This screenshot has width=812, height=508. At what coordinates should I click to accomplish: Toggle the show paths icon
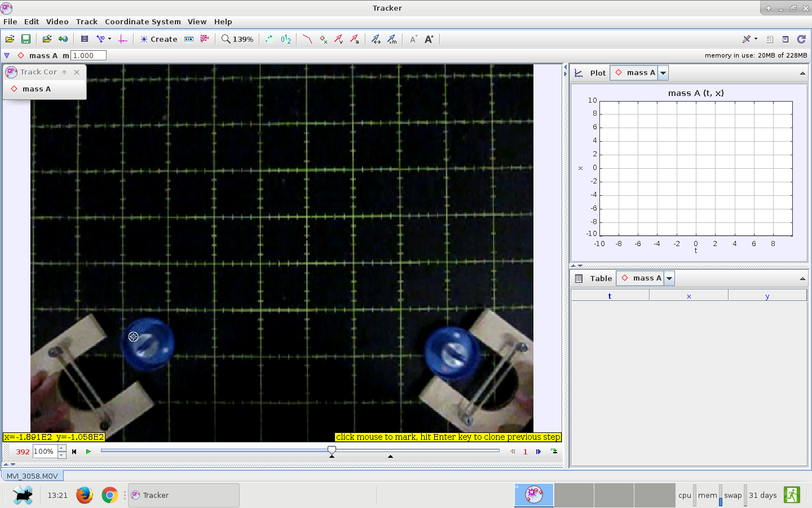[307, 39]
